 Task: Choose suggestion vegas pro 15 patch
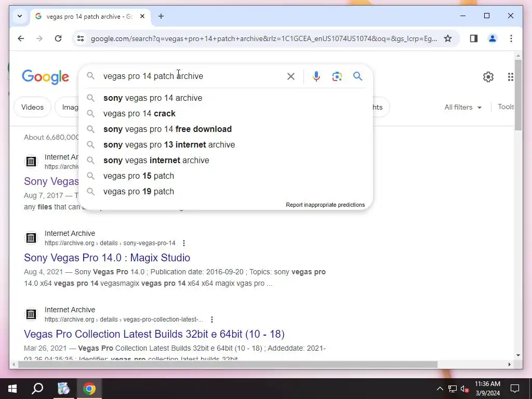[225, 176]
